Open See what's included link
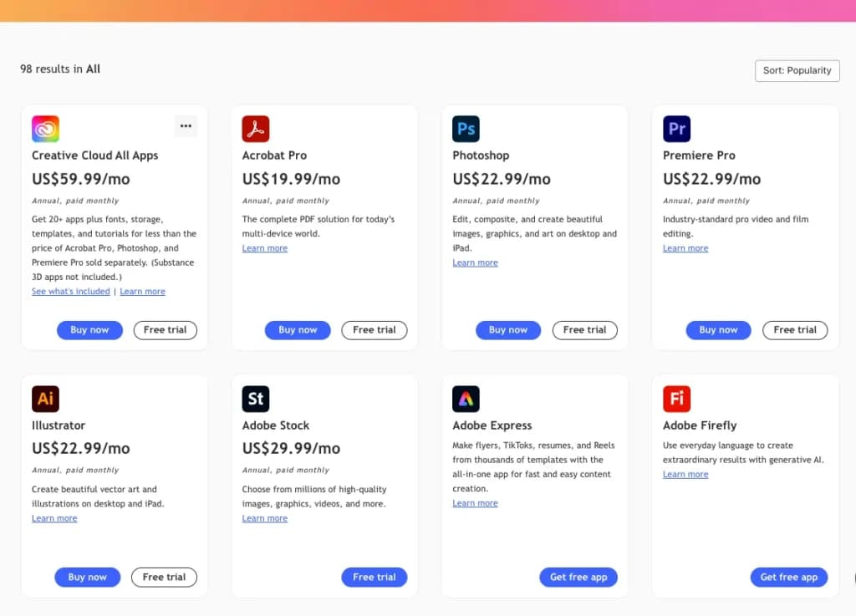 (x=71, y=292)
